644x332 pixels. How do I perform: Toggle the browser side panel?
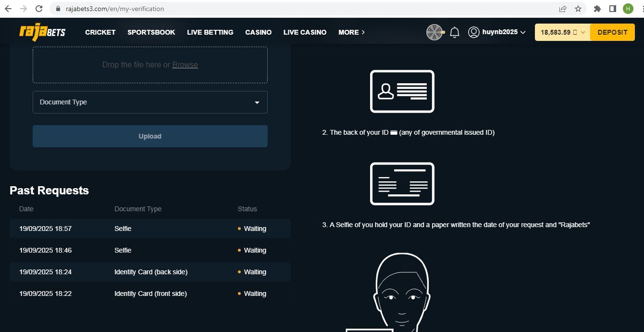tap(613, 9)
